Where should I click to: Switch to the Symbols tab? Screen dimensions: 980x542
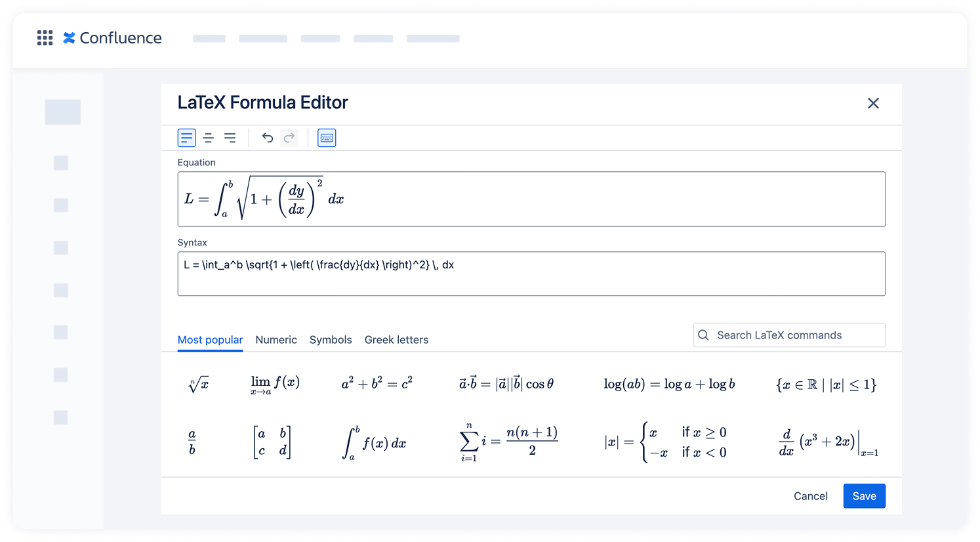331,339
